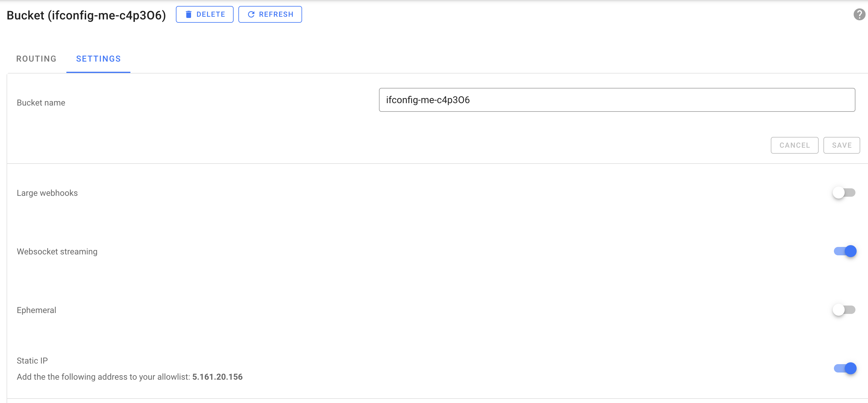Screen dimensions: 868x403
Task: Click the DELETE button
Action: (x=205, y=14)
